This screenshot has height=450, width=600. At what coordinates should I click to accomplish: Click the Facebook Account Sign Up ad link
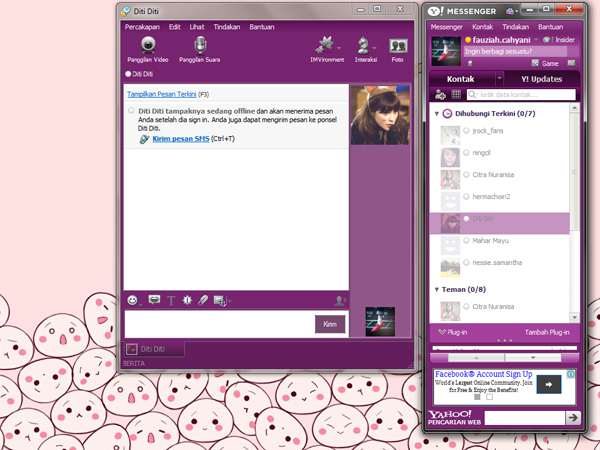[484, 374]
